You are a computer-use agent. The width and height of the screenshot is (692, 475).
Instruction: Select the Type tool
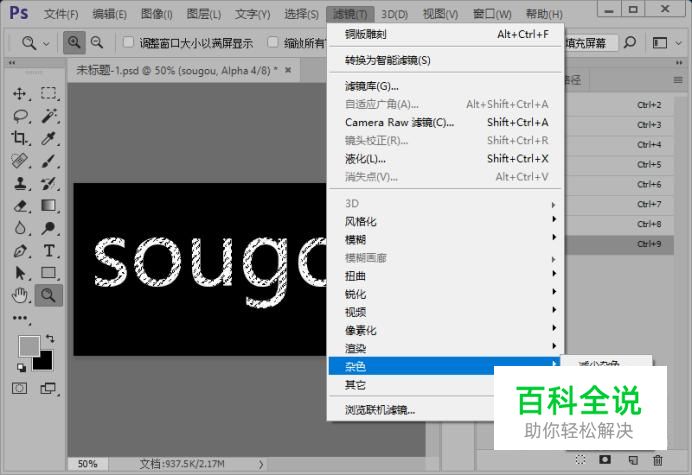tap(49, 251)
